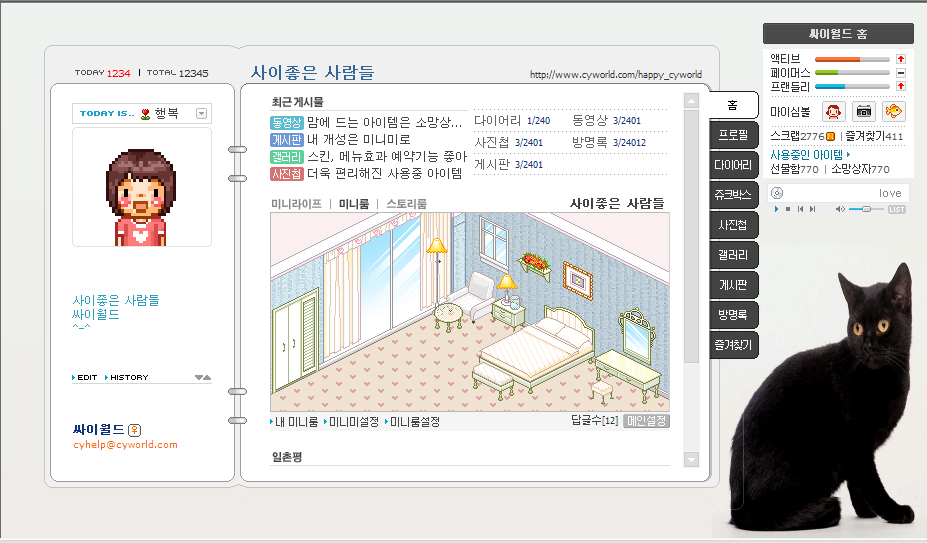
Task: Open the 사진첩 tab
Action: [x=733, y=225]
